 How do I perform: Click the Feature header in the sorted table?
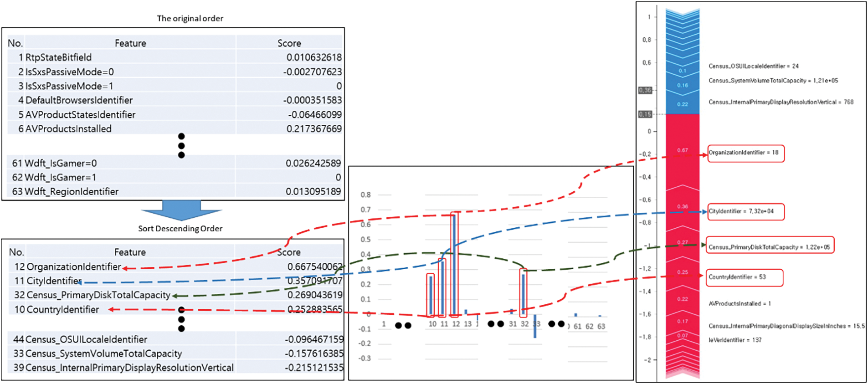130,252
